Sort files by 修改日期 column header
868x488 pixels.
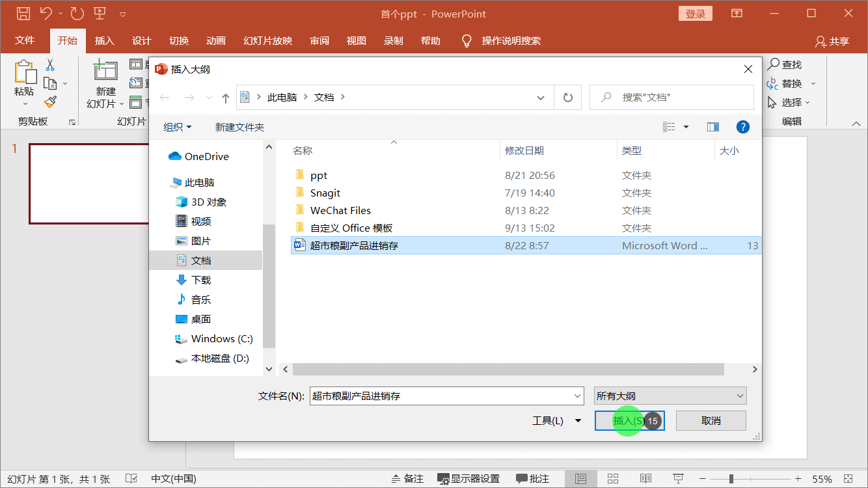pos(558,150)
